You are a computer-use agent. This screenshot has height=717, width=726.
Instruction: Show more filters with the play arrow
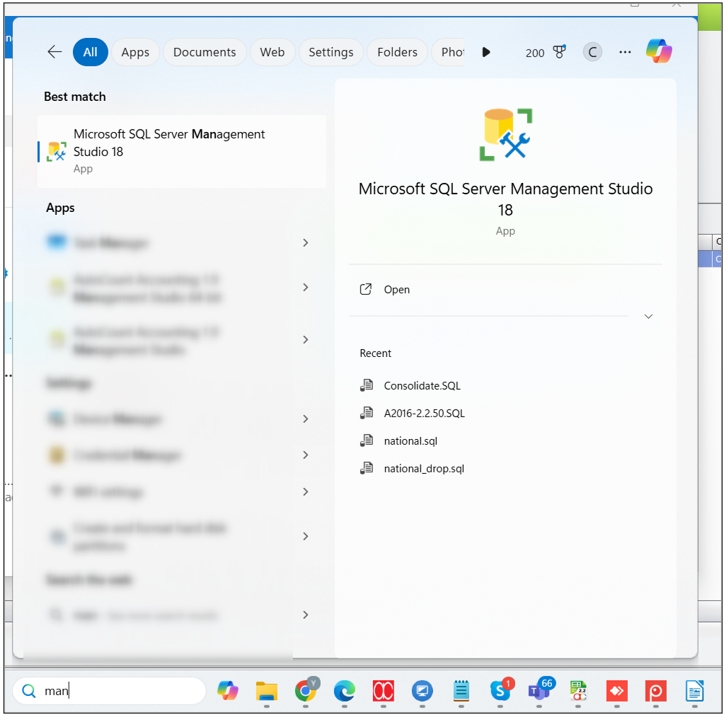(x=486, y=52)
